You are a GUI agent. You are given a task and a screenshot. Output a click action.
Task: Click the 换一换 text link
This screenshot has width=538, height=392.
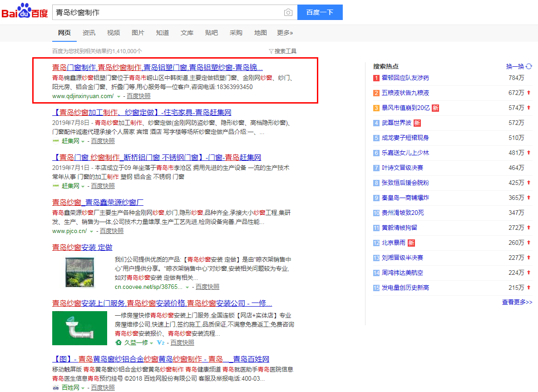pyautogui.click(x=515, y=66)
